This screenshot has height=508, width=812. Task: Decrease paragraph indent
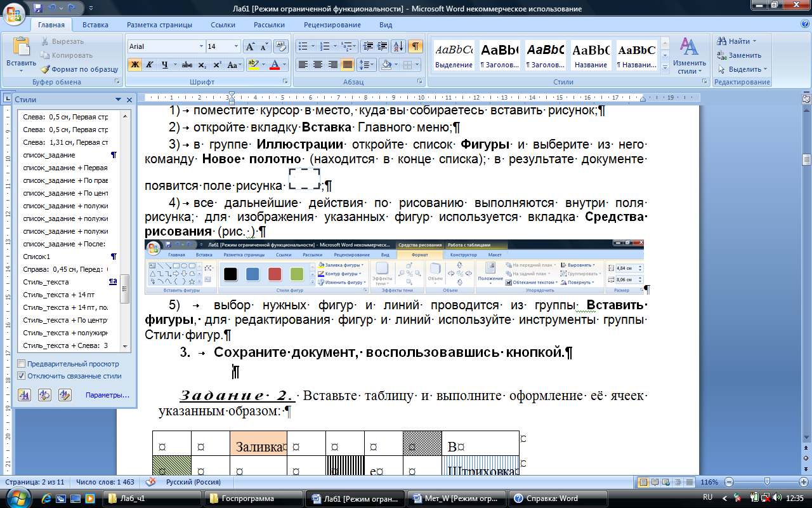[x=368, y=46]
